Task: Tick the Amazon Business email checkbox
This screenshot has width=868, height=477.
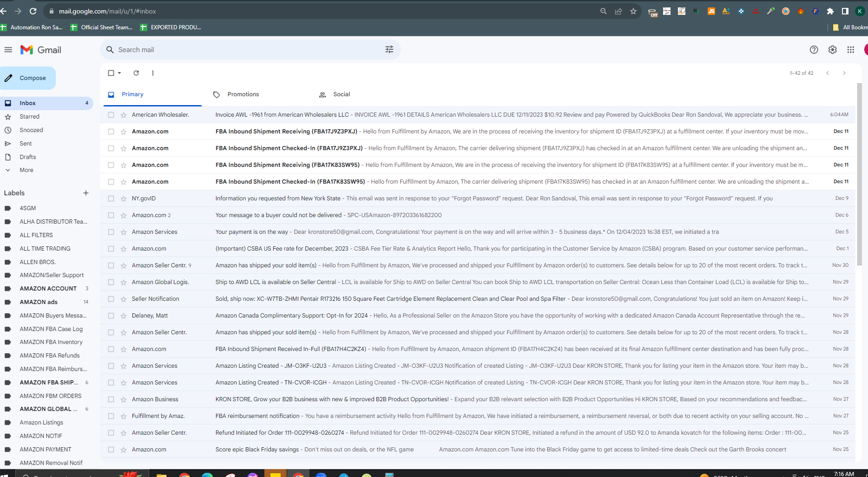Action: (x=111, y=399)
